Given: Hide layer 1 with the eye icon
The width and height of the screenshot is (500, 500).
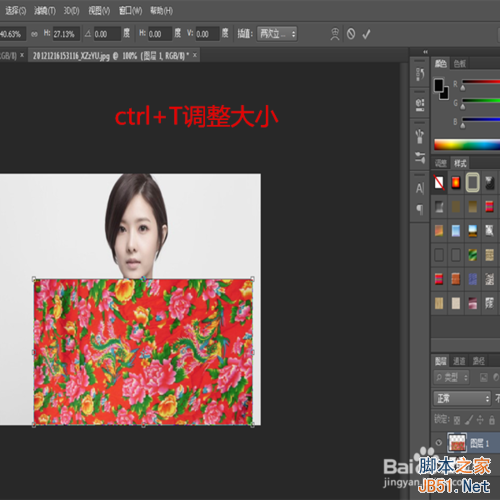Looking at the screenshot, I should (x=439, y=443).
